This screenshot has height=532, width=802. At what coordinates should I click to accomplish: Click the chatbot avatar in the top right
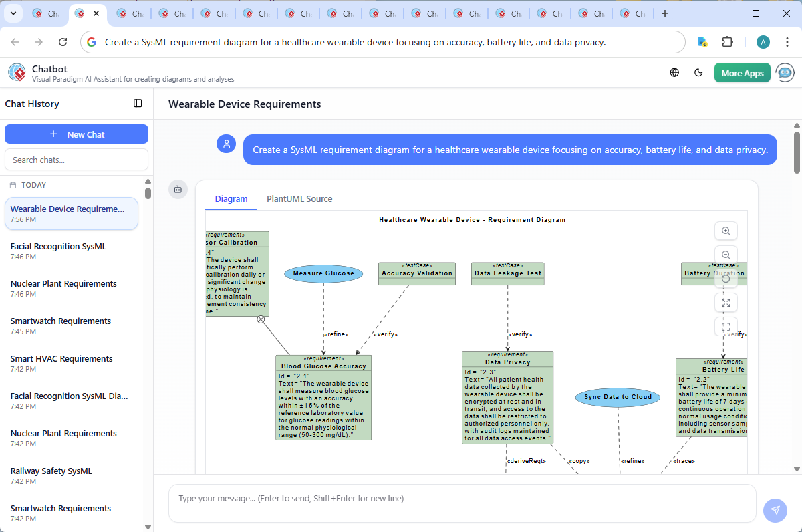[x=784, y=72]
